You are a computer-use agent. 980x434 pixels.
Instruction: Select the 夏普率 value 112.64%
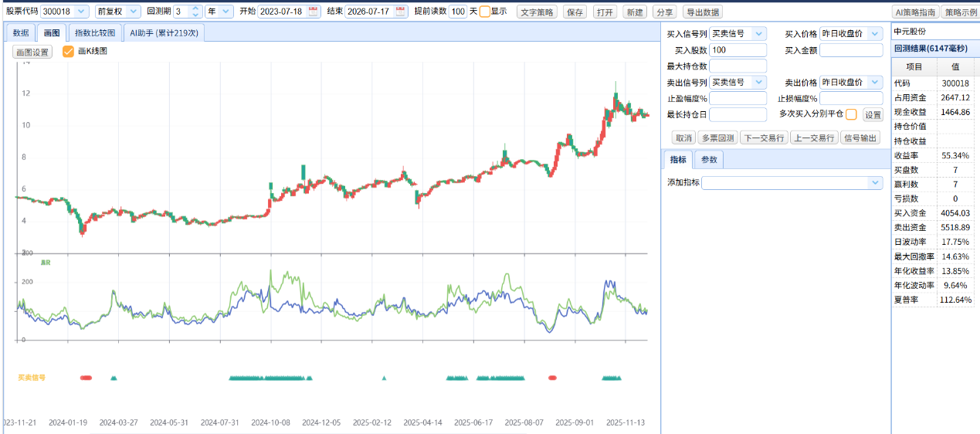[x=955, y=300]
